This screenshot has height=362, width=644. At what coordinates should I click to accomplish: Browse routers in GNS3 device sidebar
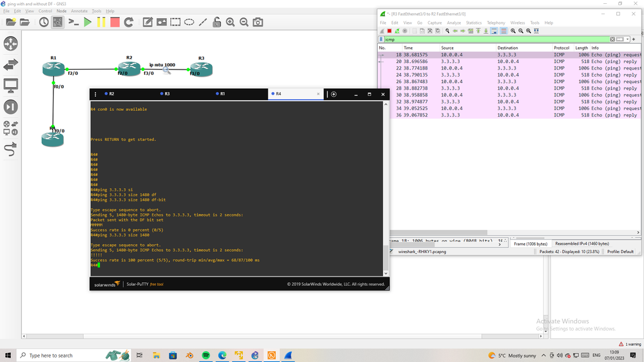[x=11, y=44]
